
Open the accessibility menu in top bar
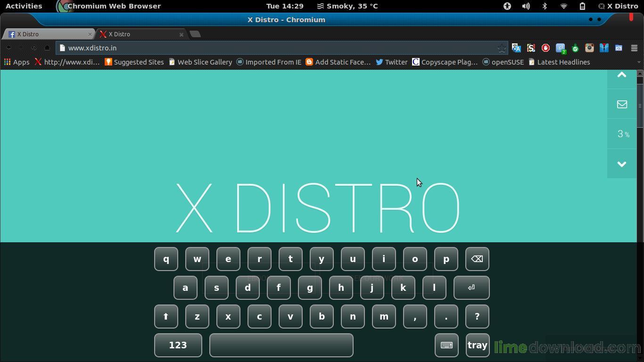(507, 6)
